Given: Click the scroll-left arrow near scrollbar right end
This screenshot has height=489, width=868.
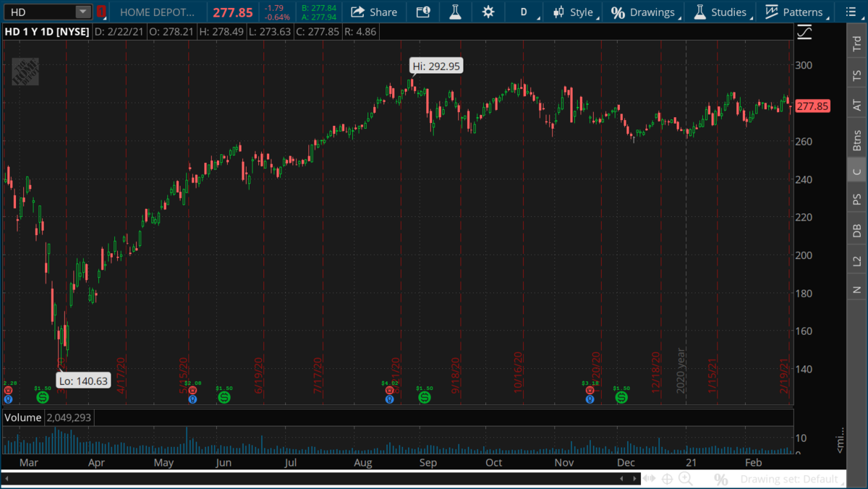Looking at the screenshot, I should pos(623,478).
